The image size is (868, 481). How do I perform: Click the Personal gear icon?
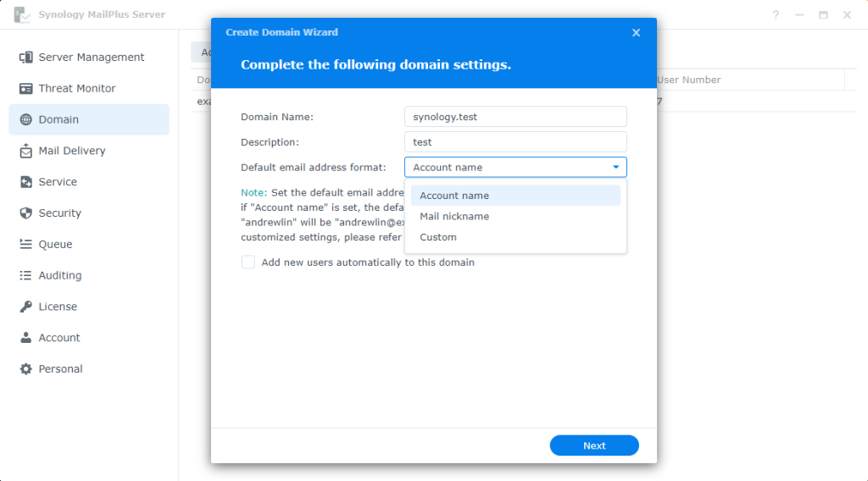25,368
